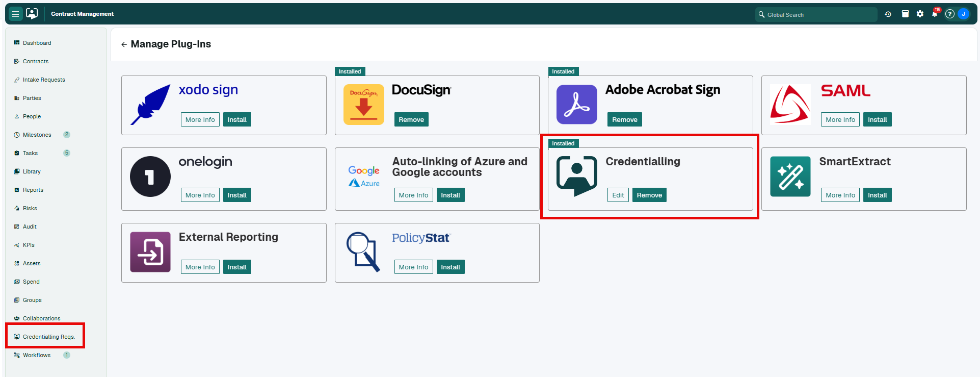Focus the Global Search field

tap(816, 15)
